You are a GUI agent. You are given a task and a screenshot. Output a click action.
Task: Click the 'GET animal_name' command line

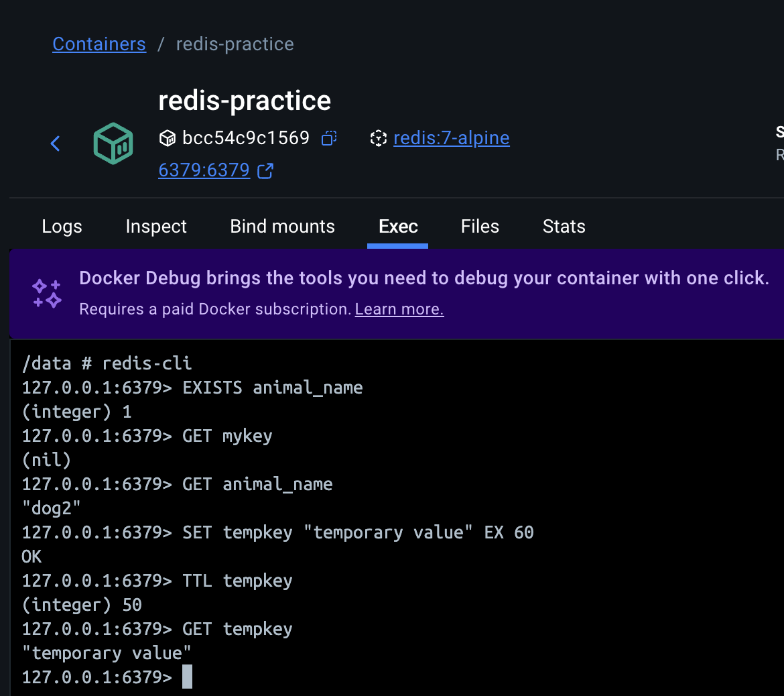[x=178, y=484]
